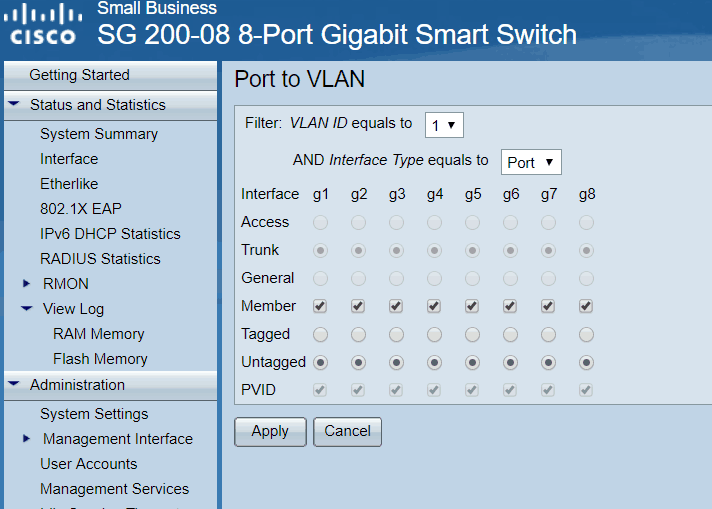712x509 pixels.
Task: Toggle the Member checkbox for g8
Action: coord(586,306)
